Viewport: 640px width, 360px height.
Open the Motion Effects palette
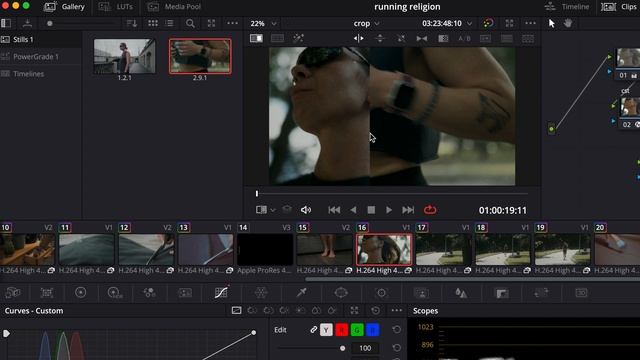[185, 293]
